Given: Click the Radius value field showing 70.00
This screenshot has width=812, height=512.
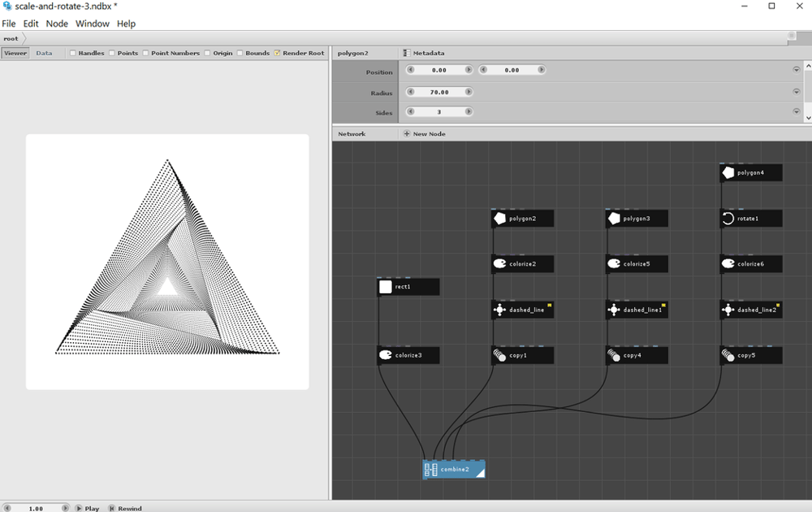Looking at the screenshot, I should click(439, 92).
